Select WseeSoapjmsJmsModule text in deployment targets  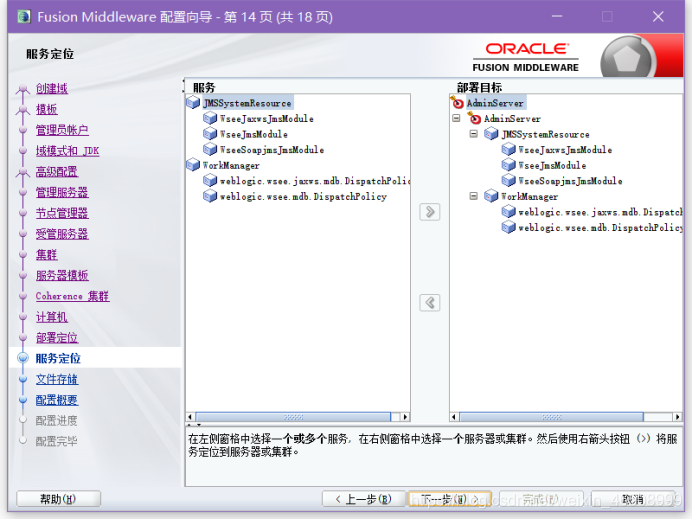tap(570, 181)
